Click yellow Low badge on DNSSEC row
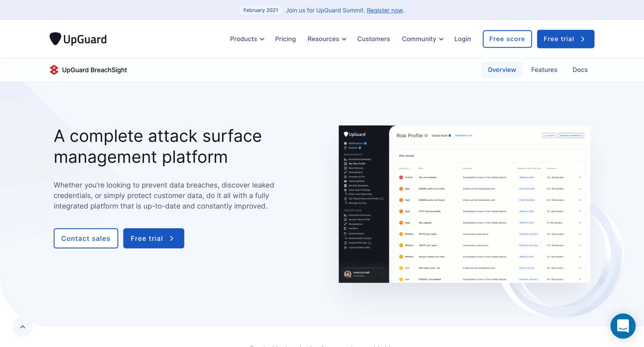This screenshot has height=347, width=644. [x=401, y=279]
